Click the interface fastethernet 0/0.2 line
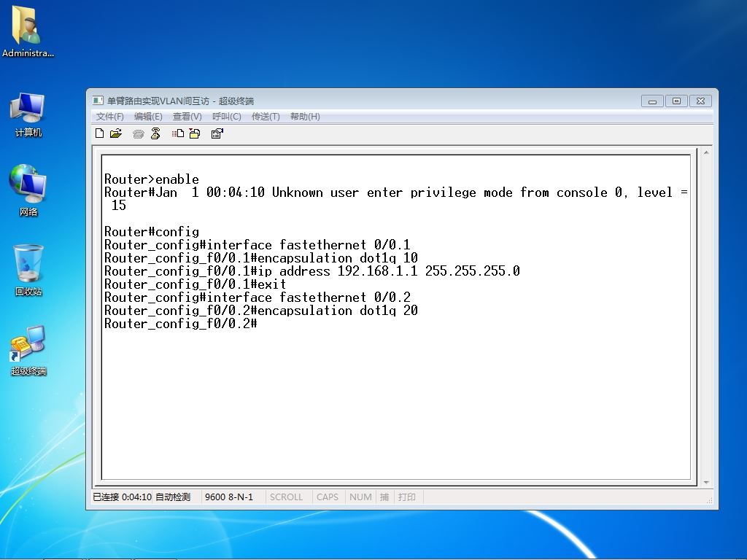 click(258, 297)
